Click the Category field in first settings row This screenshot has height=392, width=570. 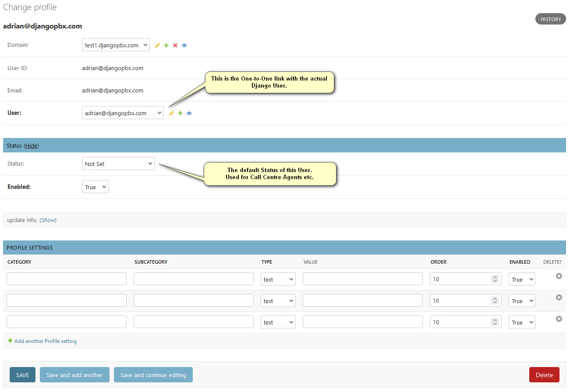[x=67, y=279]
